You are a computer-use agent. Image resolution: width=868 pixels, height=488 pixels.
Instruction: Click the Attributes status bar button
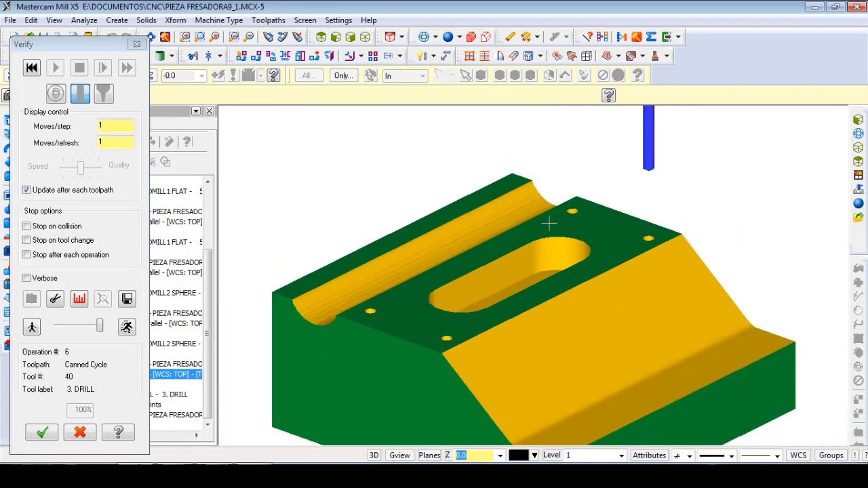click(x=649, y=455)
